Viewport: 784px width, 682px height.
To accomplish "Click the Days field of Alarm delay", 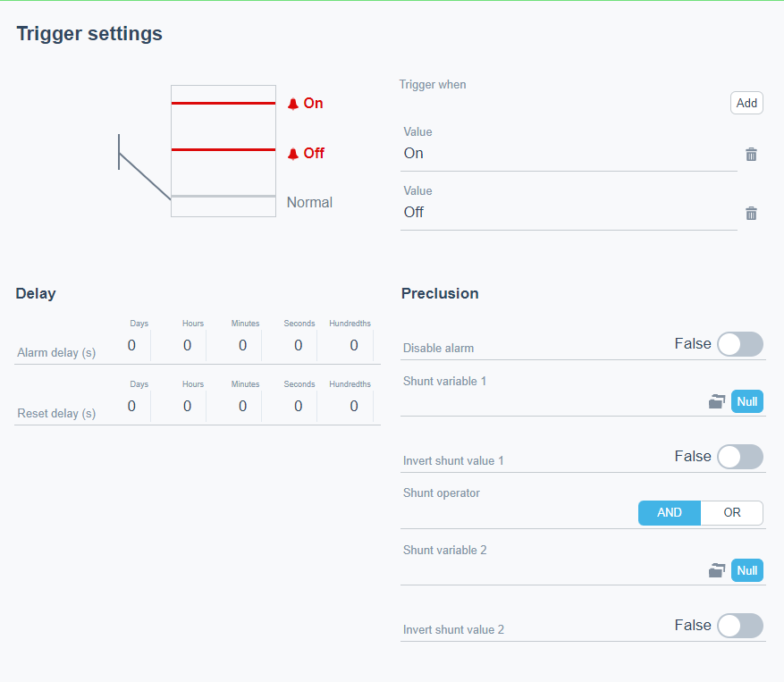I will point(131,345).
